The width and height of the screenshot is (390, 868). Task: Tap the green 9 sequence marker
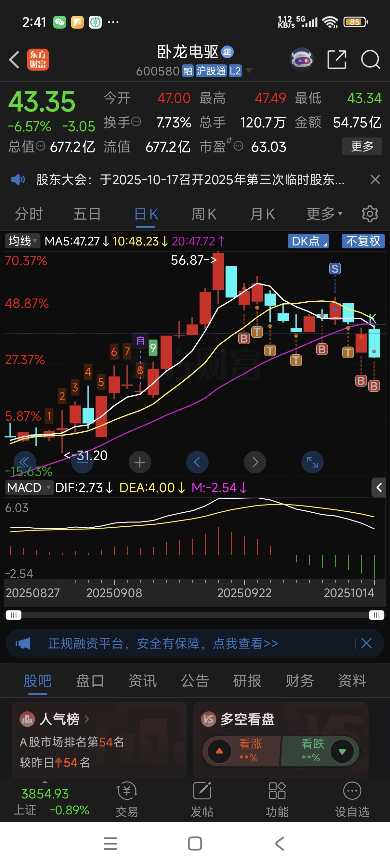click(153, 348)
